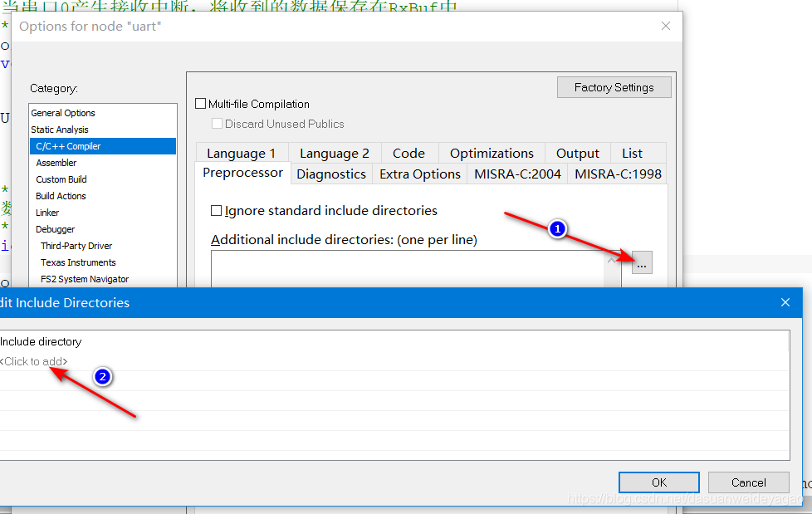Click Factory Settings button
Screen dimensions: 812x514
614,87
